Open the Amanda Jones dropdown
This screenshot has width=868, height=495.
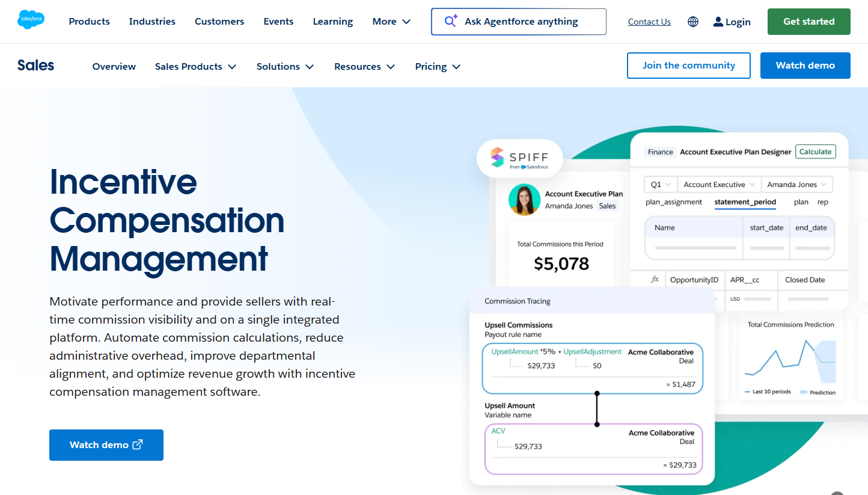coord(797,185)
